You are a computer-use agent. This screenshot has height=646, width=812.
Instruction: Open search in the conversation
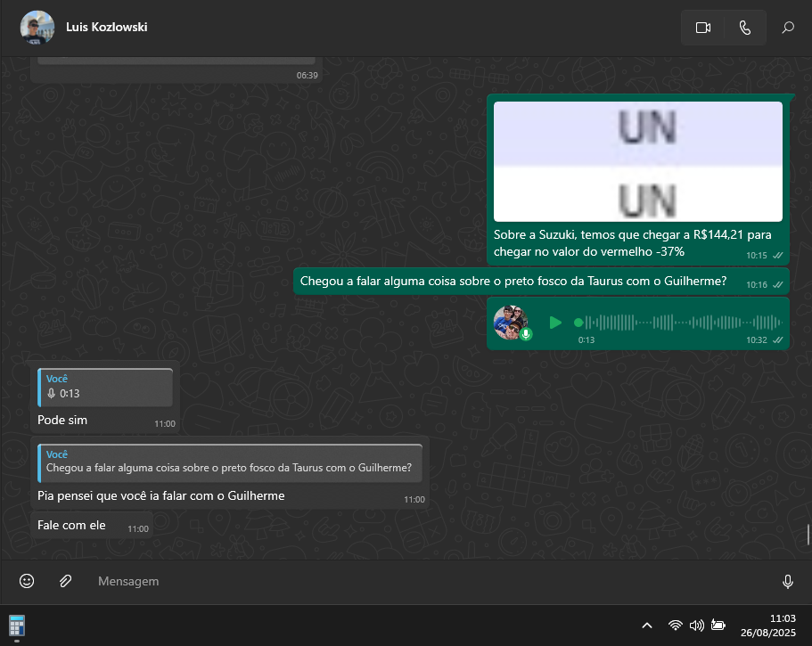pyautogui.click(x=788, y=28)
